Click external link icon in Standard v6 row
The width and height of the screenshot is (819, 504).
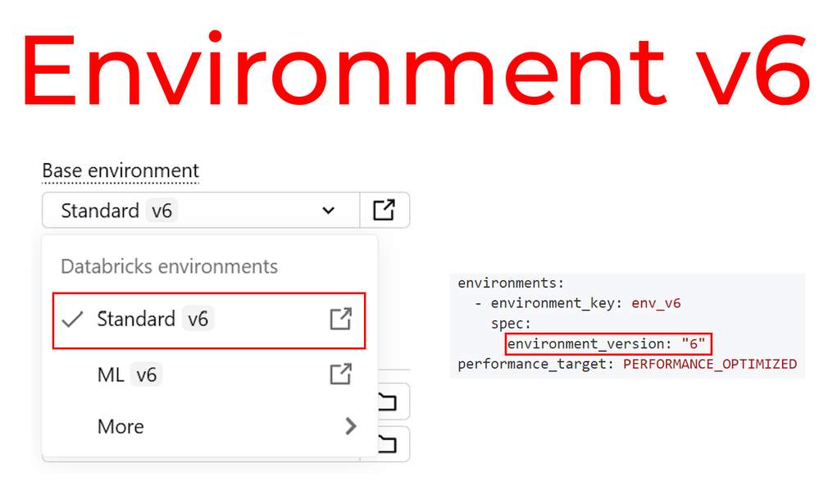340,319
